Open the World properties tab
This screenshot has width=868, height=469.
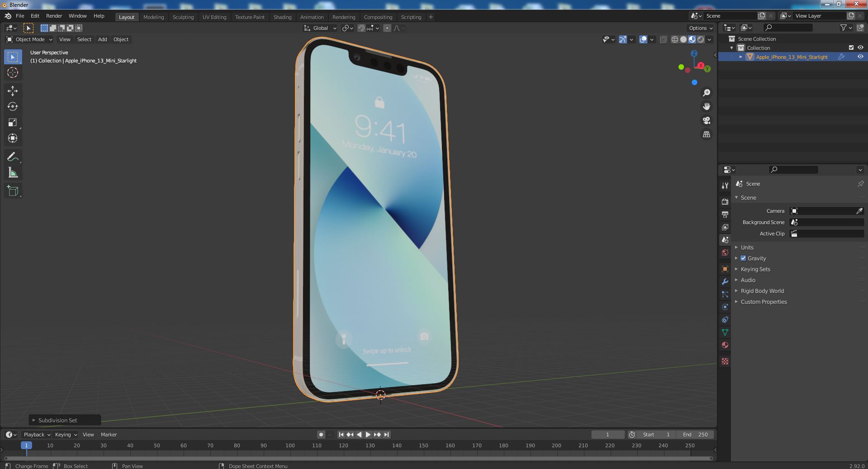coord(725,253)
